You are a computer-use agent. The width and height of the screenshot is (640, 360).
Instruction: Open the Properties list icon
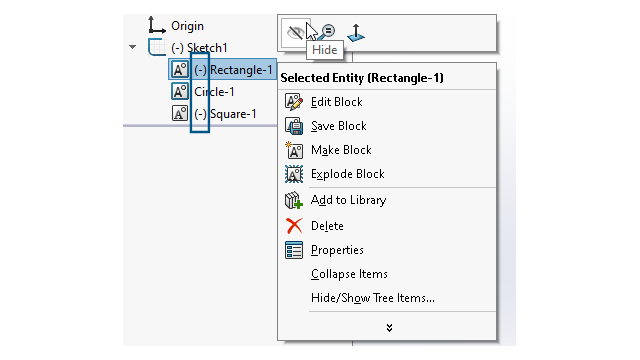(294, 250)
